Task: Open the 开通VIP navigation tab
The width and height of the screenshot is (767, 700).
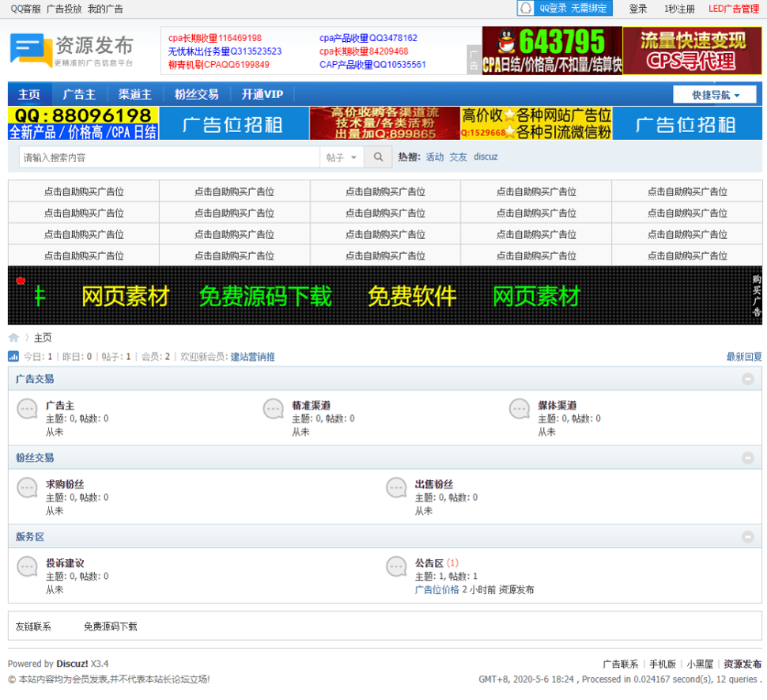Action: pyautogui.click(x=262, y=94)
